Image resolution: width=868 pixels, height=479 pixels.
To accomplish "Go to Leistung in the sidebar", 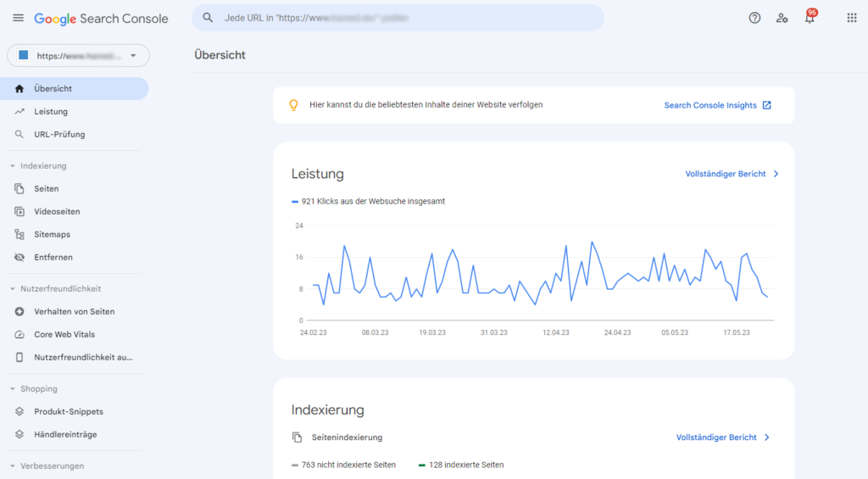I will (x=51, y=111).
